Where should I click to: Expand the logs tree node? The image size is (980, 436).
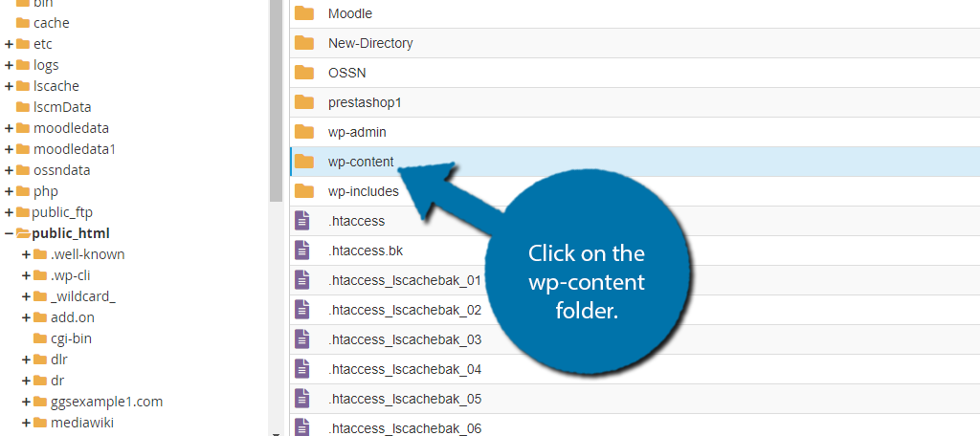9,66
